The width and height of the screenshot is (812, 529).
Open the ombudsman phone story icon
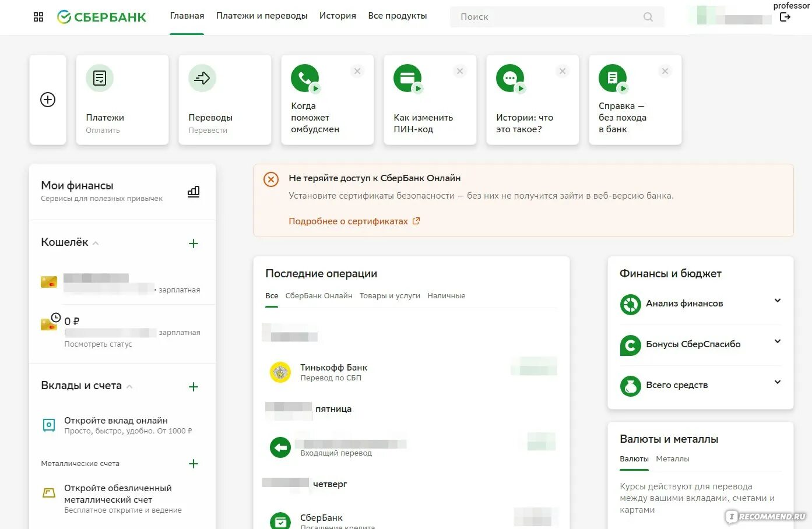point(305,78)
